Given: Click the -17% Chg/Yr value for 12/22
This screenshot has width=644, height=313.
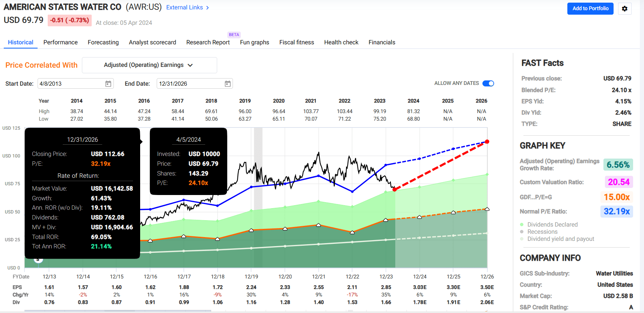Looking at the screenshot, I should pos(352,295).
